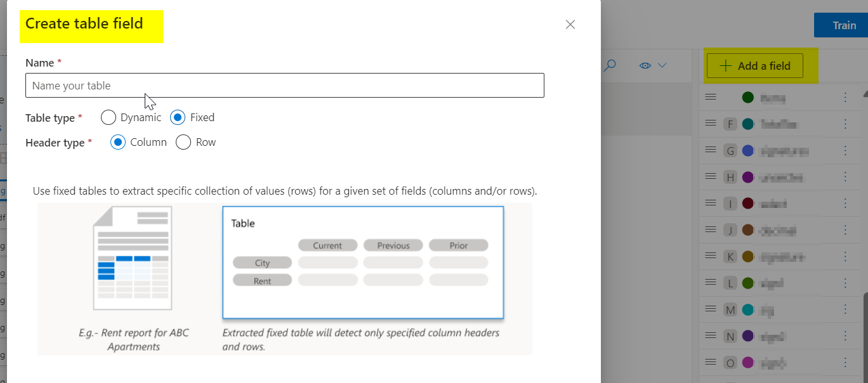Click the Train button
Image resolution: width=868 pixels, height=383 pixels.
843,25
